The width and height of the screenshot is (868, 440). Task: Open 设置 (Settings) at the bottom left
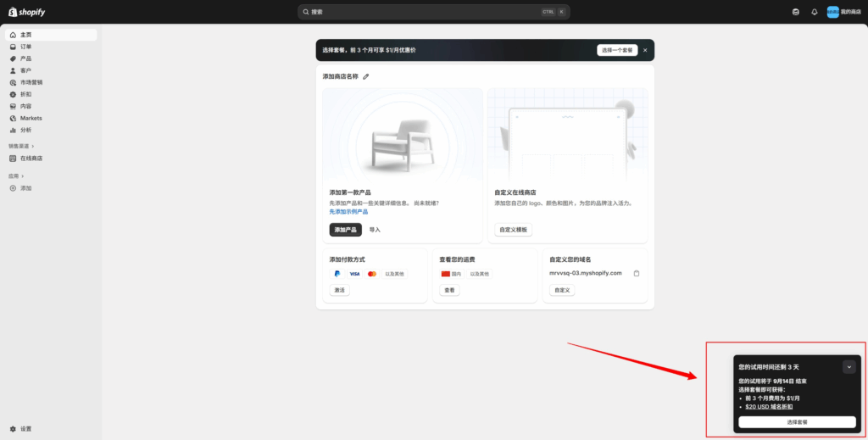coord(25,429)
